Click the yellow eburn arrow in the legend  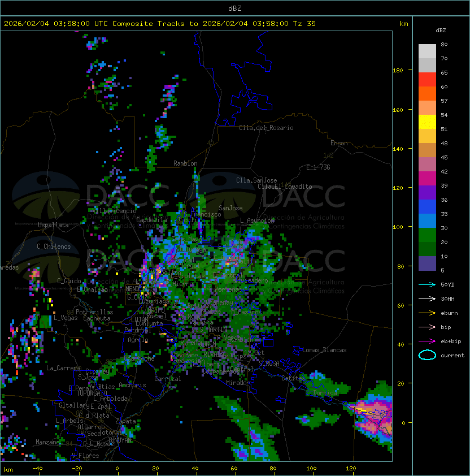(x=427, y=313)
